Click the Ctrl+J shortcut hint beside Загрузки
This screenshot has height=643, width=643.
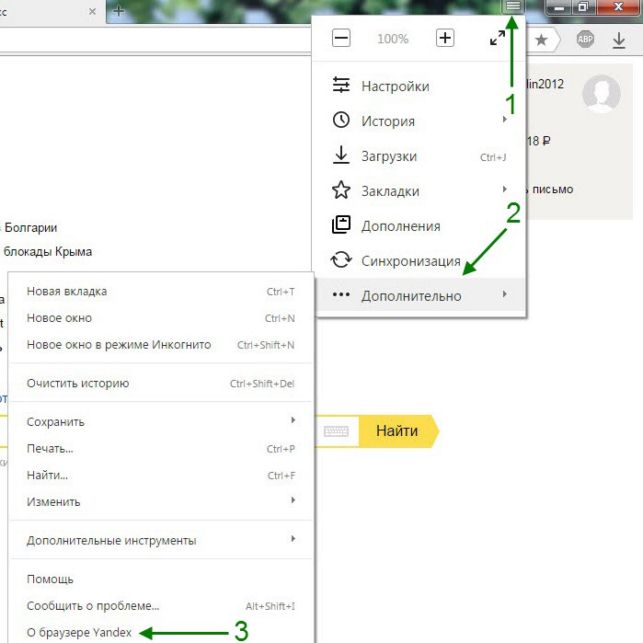point(493,157)
